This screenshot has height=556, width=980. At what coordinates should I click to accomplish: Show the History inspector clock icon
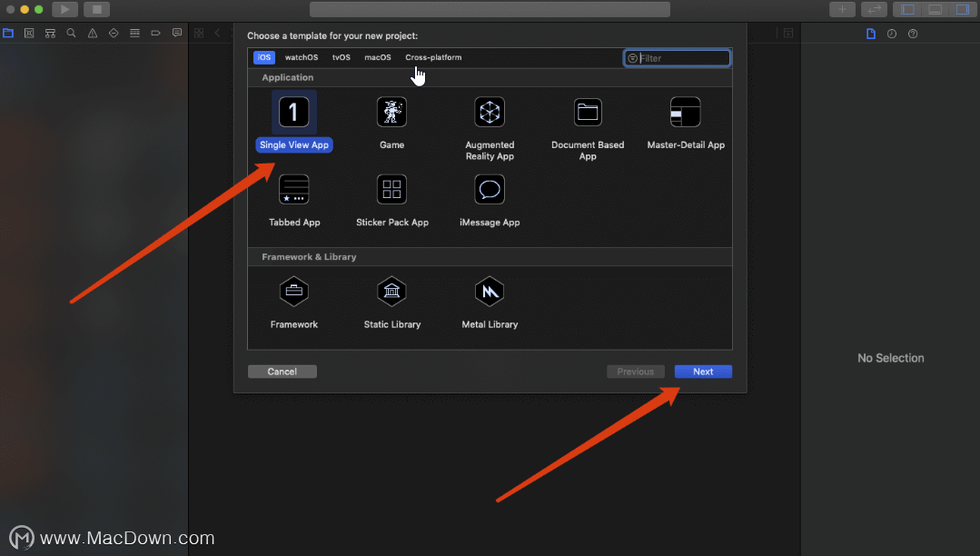click(x=892, y=34)
